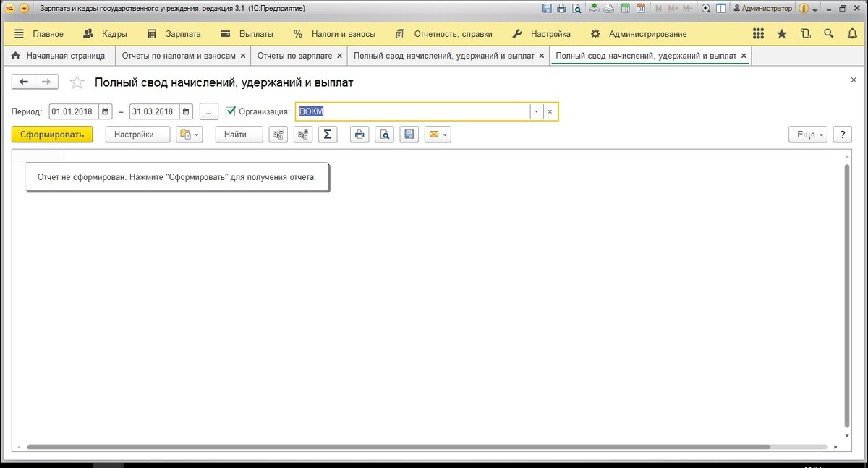Click the sum sigma icon
Screen dimensions: 868x468
[x=328, y=135]
